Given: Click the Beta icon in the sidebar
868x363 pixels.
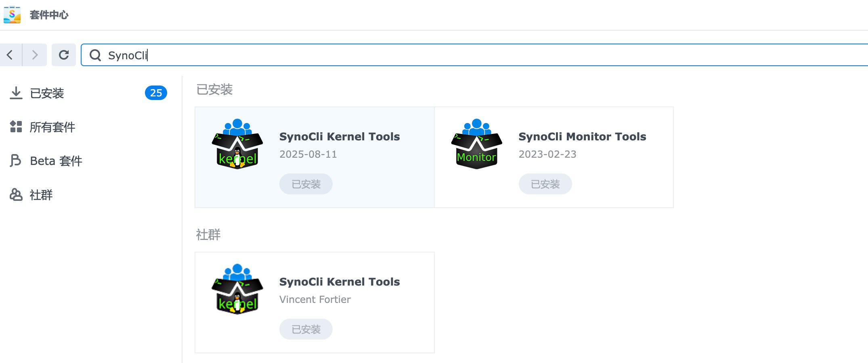Looking at the screenshot, I should pos(15,161).
